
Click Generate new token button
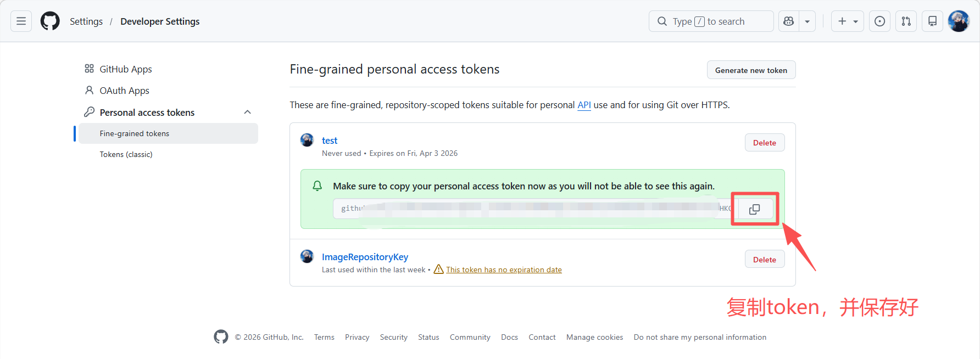751,70
